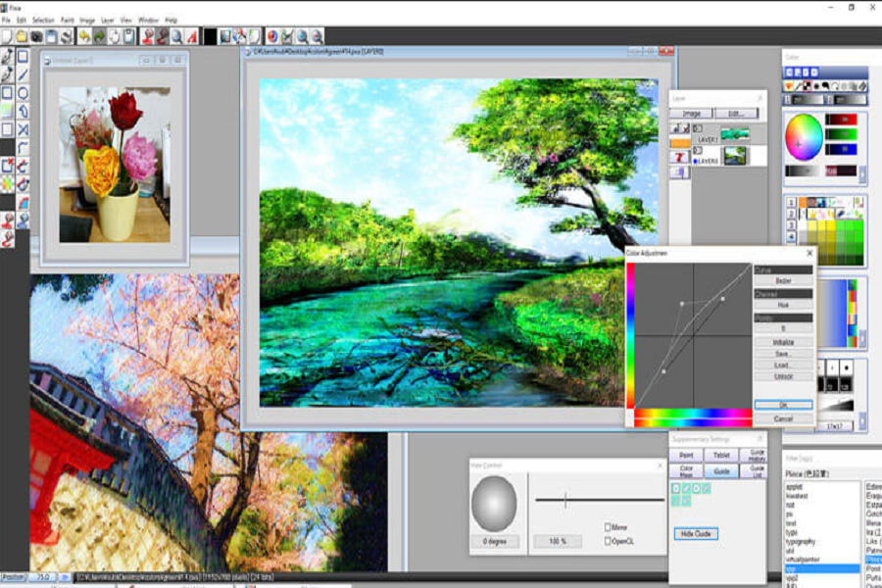The image size is (882, 588).
Task: Select the red stamp tool in toolbox
Action: coord(7,221)
